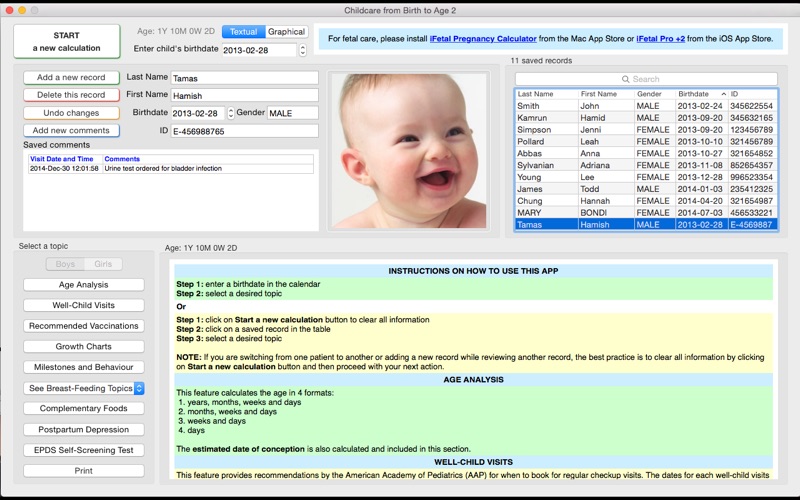Open Well-Child Visits topic
Screen dimensions: 800x500
(84, 305)
